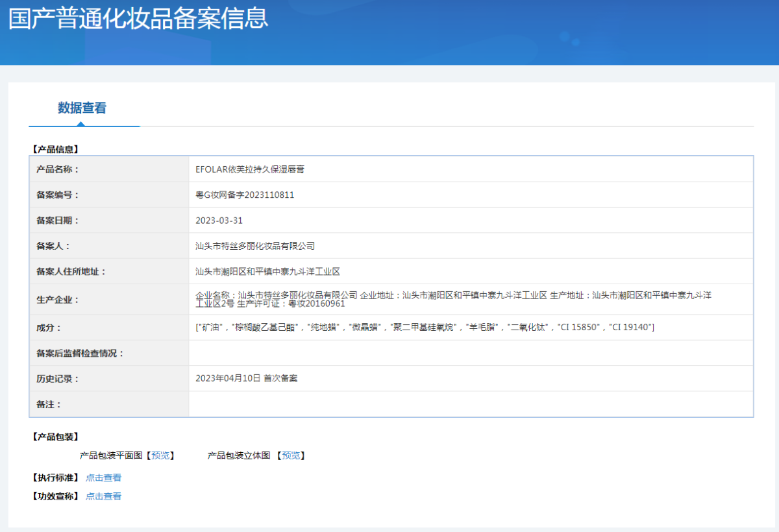The image size is (779, 532).
Task: Click the 【功效宣称】 heading
Action: (x=55, y=496)
